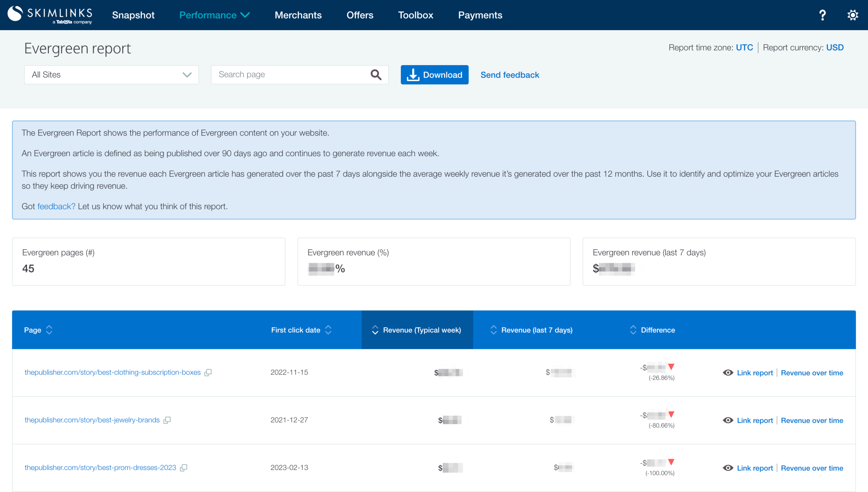Click the Send feedback link

tap(509, 75)
